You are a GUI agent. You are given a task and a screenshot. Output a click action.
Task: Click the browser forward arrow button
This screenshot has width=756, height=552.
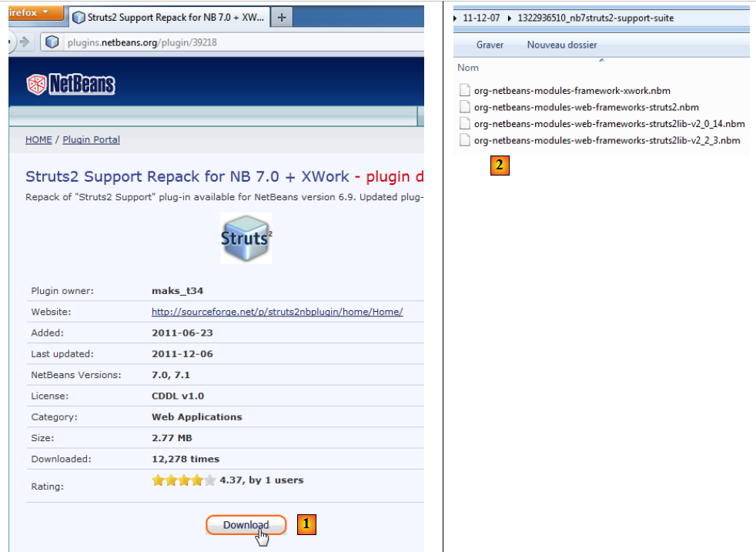tap(24, 42)
